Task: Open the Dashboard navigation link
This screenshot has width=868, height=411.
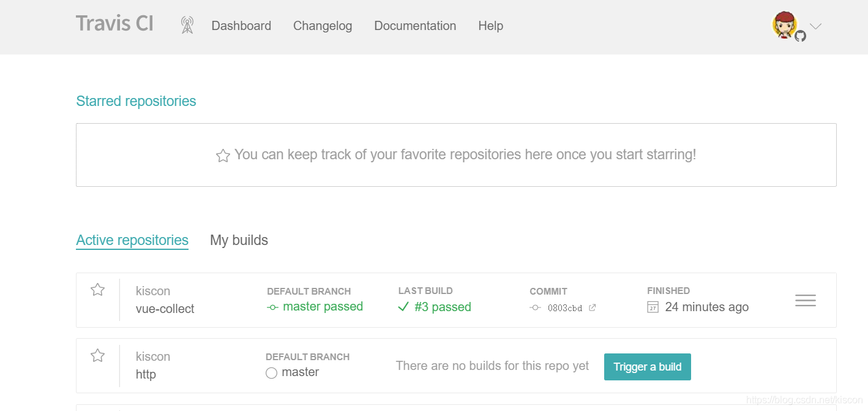Action: pos(241,26)
